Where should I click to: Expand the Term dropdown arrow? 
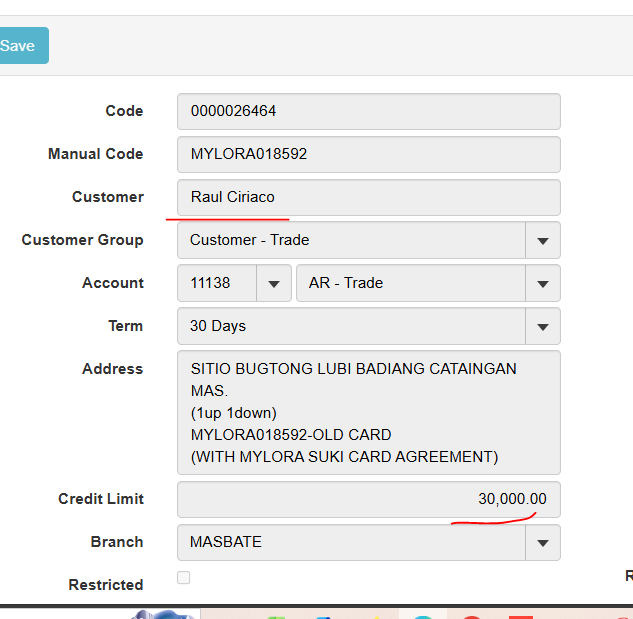point(543,326)
